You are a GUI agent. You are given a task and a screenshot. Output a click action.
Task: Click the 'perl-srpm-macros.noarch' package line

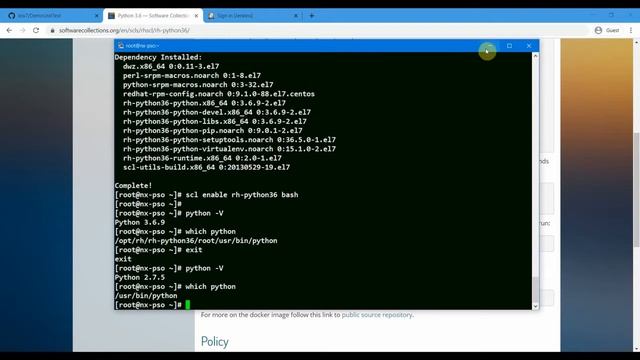192,76
